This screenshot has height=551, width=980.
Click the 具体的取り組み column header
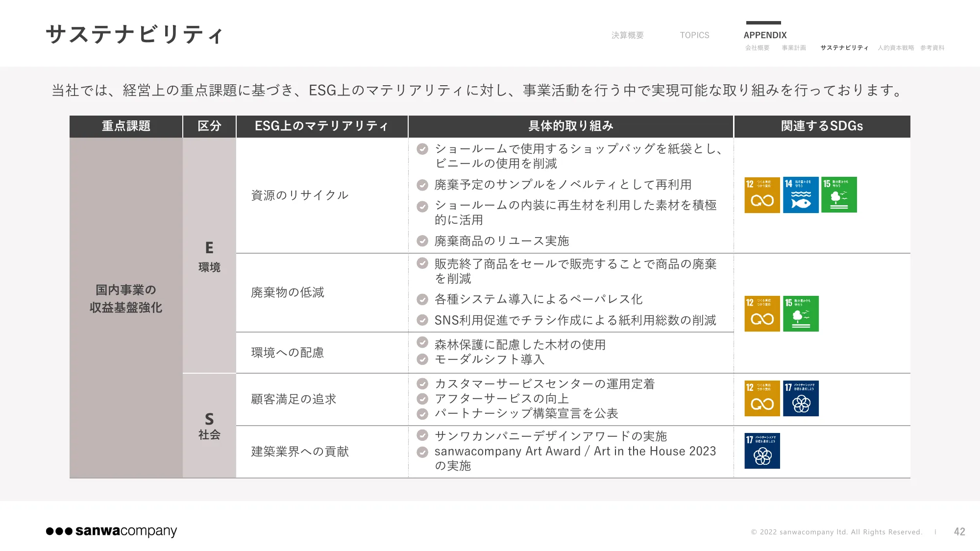tap(571, 126)
